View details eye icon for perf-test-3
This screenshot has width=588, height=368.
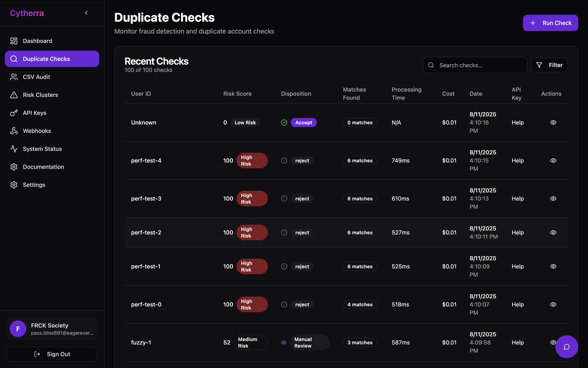[x=553, y=199]
